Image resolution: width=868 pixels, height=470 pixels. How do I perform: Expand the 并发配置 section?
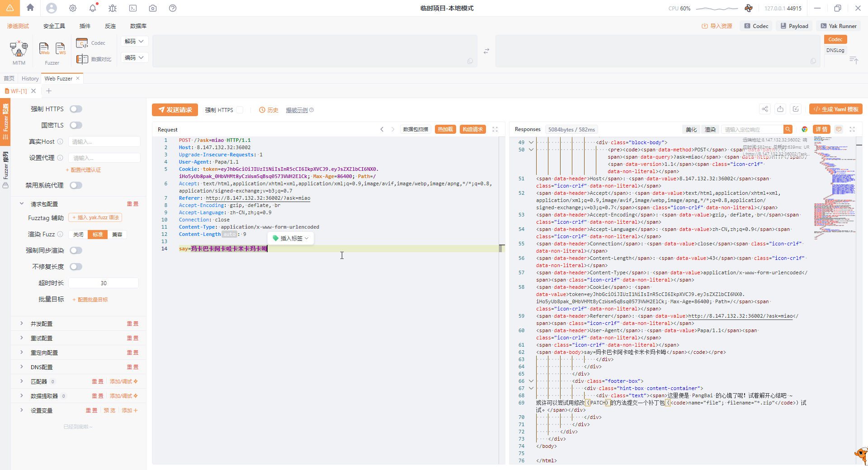pyautogui.click(x=42, y=324)
